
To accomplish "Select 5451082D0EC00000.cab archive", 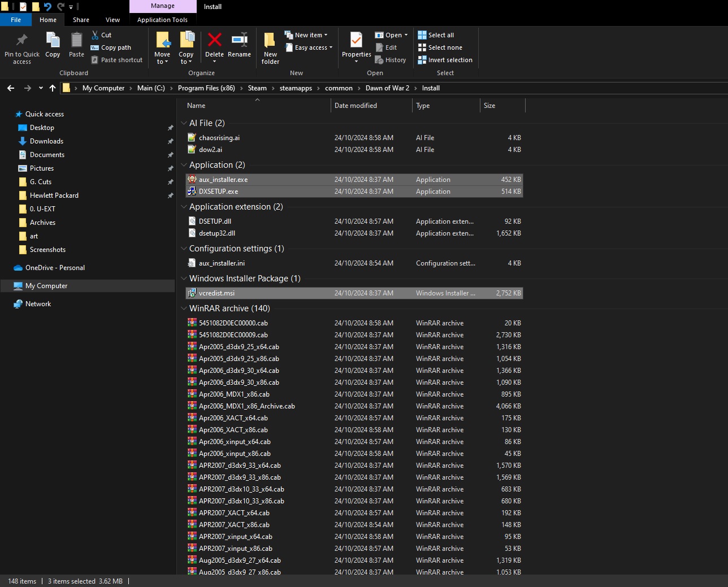I will [x=354, y=323].
